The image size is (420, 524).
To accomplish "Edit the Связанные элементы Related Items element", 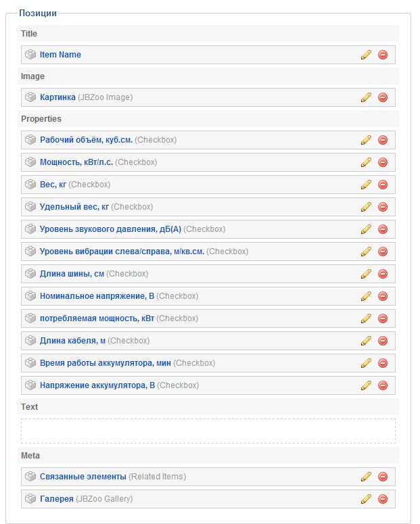I will coord(366,477).
